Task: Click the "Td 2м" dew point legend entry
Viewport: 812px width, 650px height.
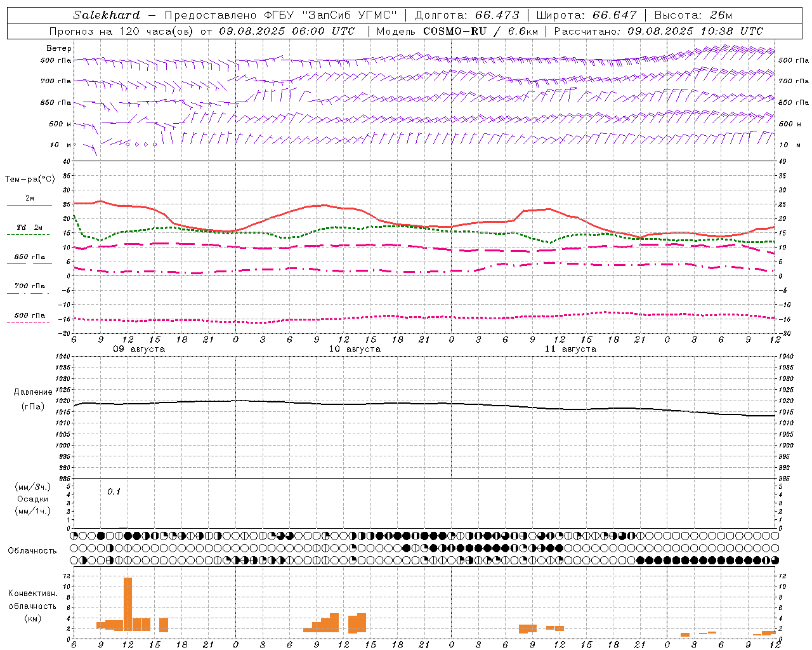Action: (30, 227)
